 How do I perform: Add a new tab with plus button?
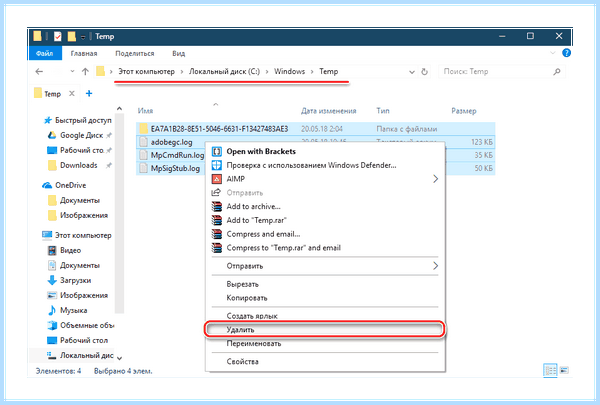pyautogui.click(x=89, y=93)
